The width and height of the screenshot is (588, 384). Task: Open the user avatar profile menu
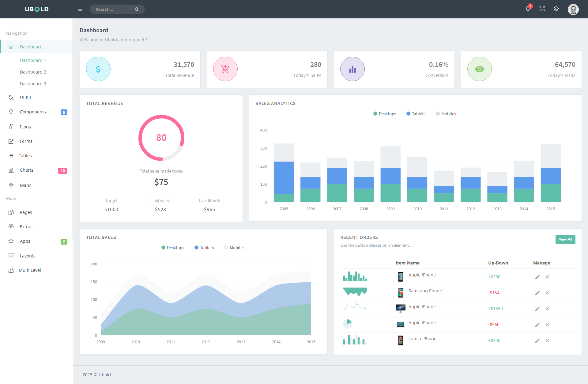pyautogui.click(x=573, y=9)
